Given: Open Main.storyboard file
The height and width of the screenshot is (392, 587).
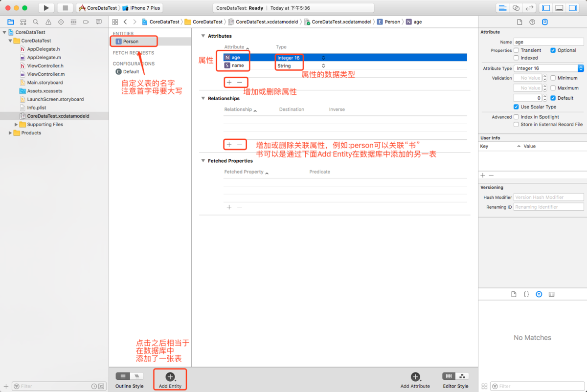Looking at the screenshot, I should (x=45, y=83).
